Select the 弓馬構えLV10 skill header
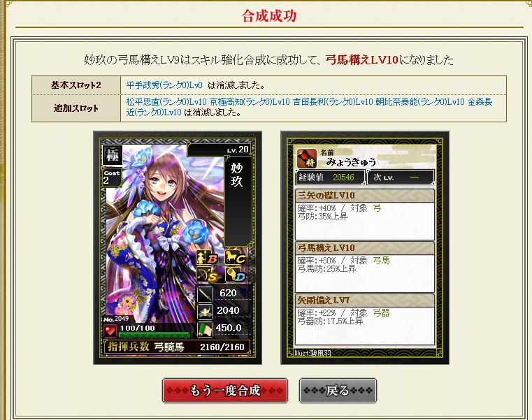Screen dimensions: 532x420 coord(365,248)
